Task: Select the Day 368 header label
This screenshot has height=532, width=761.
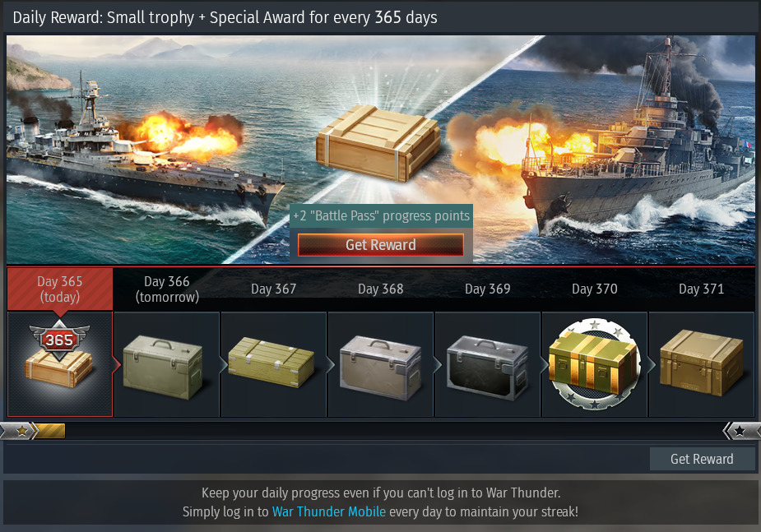Action: (380, 289)
